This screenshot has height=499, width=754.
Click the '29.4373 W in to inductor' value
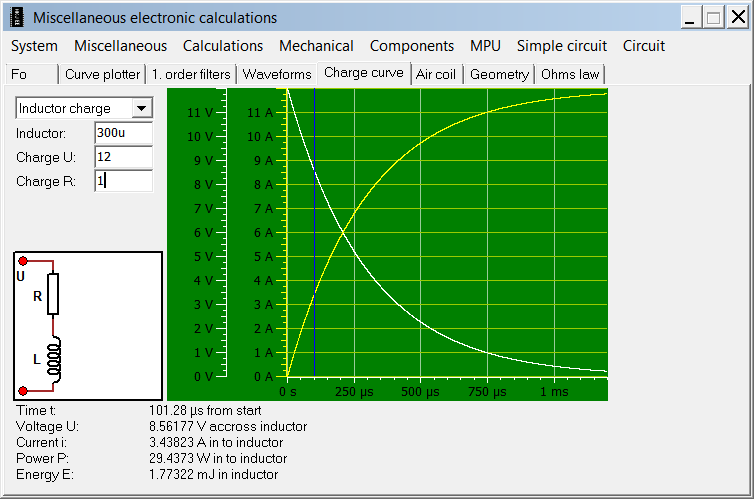tap(218, 458)
